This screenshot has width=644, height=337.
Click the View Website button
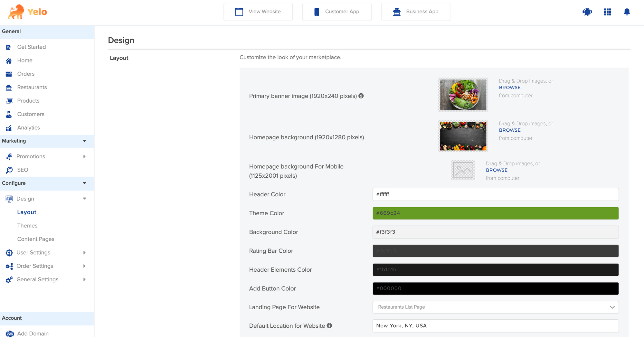pos(258,12)
